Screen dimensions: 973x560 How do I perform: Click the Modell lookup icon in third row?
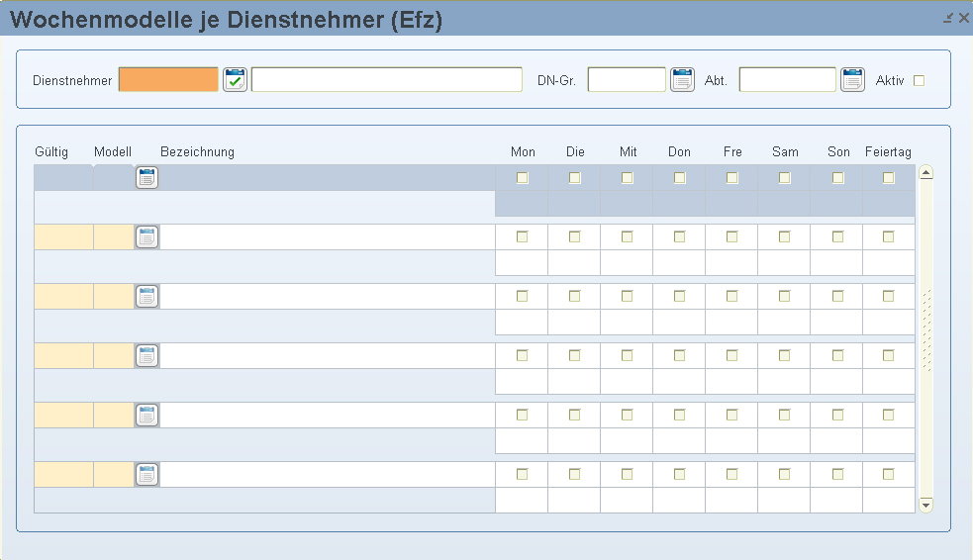(147, 296)
